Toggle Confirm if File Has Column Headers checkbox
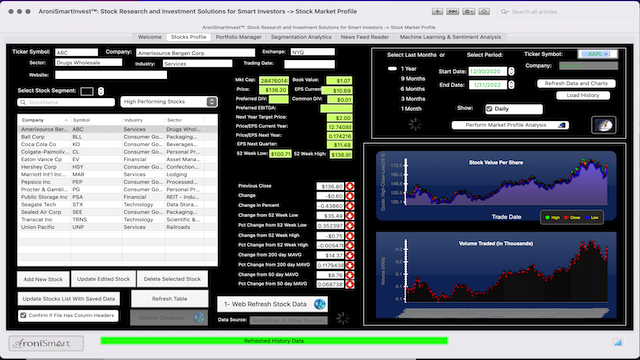The image size is (640, 360). [x=23, y=315]
